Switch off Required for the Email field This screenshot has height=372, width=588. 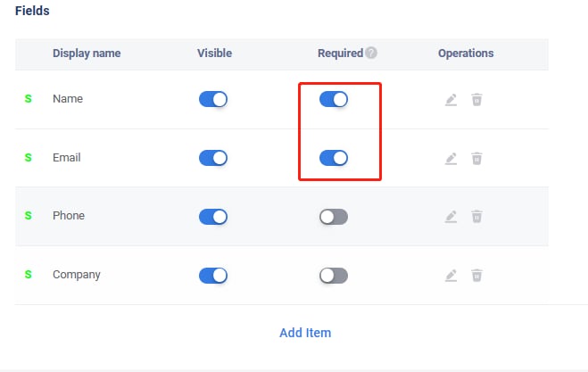pyautogui.click(x=334, y=158)
